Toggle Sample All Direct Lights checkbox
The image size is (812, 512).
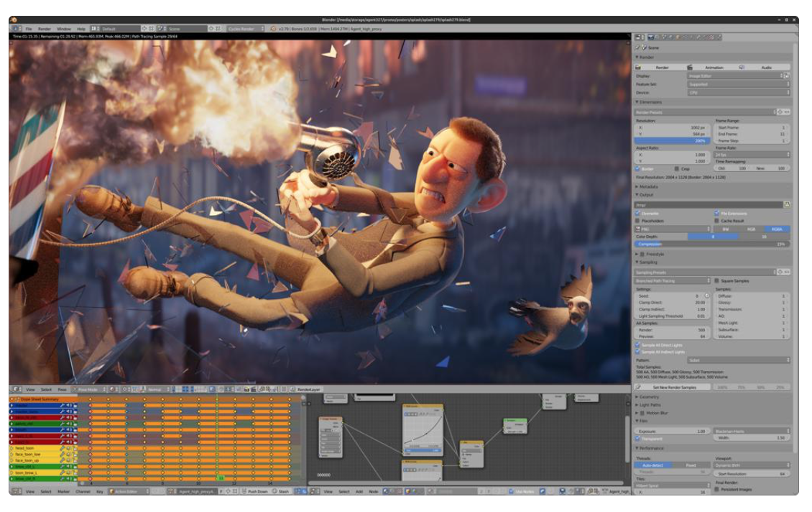click(x=638, y=345)
